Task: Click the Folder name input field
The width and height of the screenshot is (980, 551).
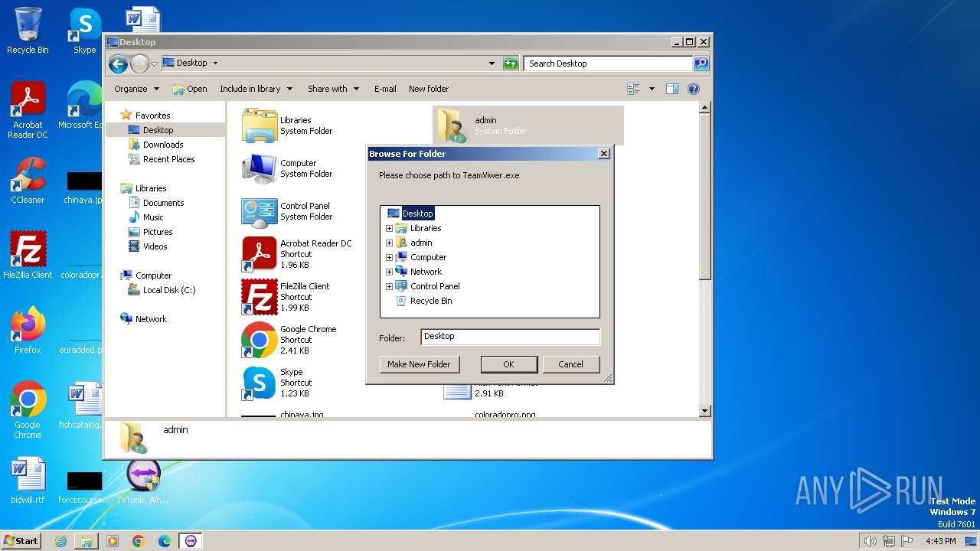Action: (x=510, y=337)
